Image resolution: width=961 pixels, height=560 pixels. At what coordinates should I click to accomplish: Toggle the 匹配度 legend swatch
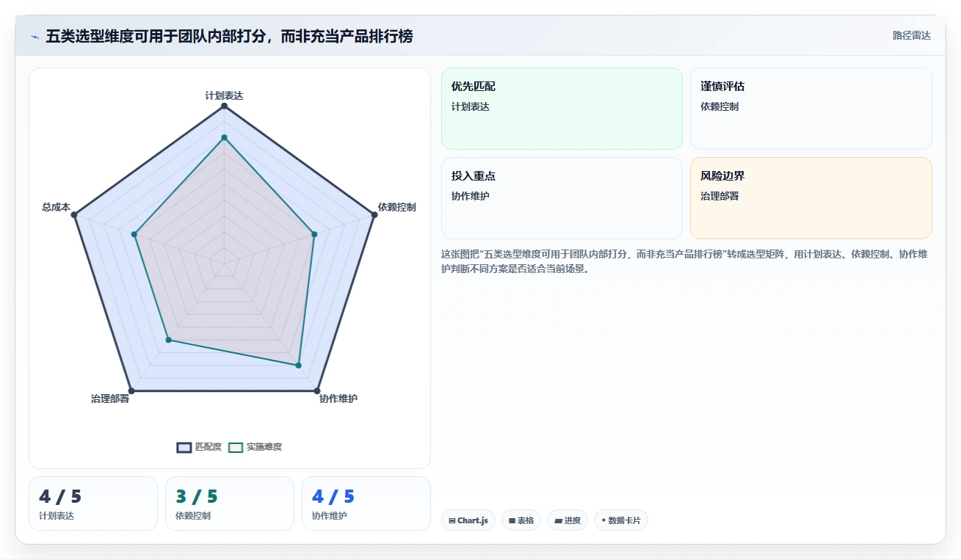click(184, 447)
